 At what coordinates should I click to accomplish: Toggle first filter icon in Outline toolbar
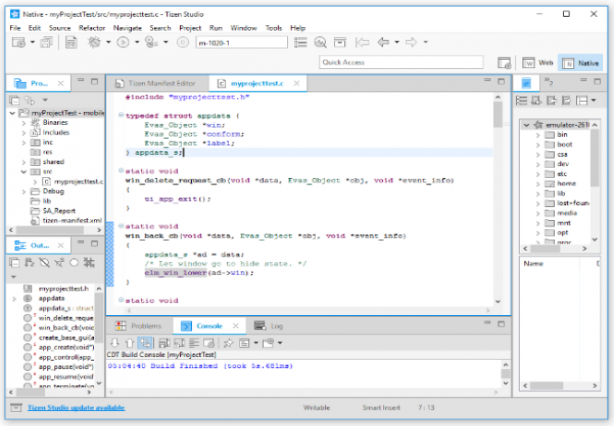[45, 262]
